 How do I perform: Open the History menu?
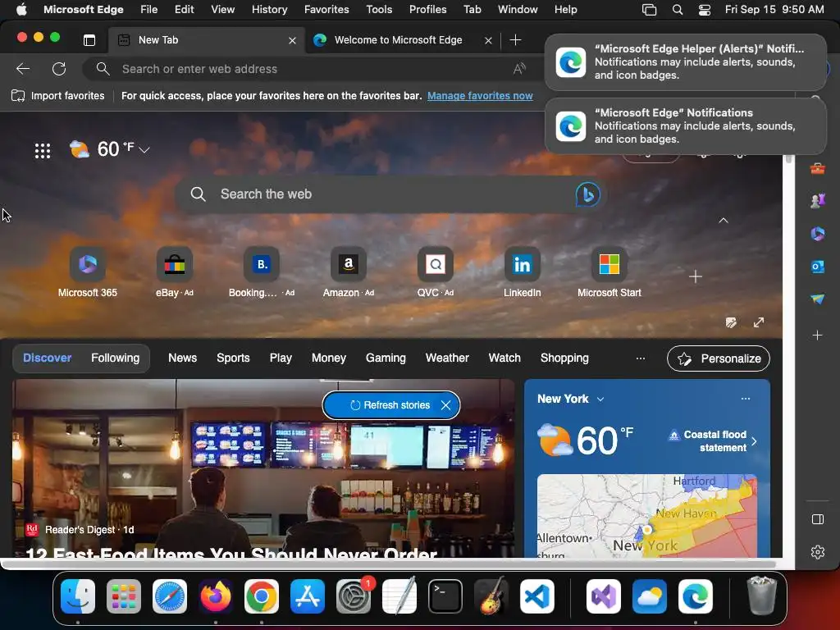(269, 10)
